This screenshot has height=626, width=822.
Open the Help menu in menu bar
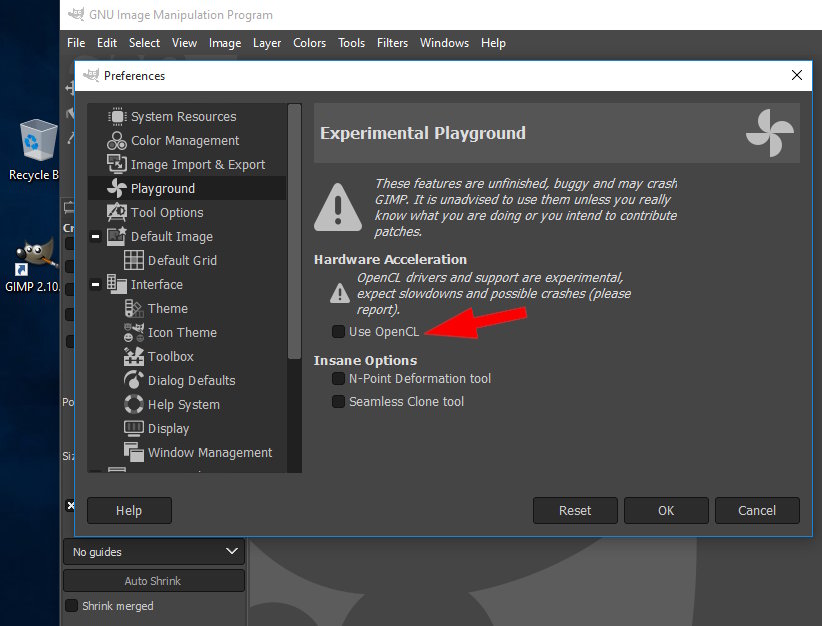[x=493, y=43]
